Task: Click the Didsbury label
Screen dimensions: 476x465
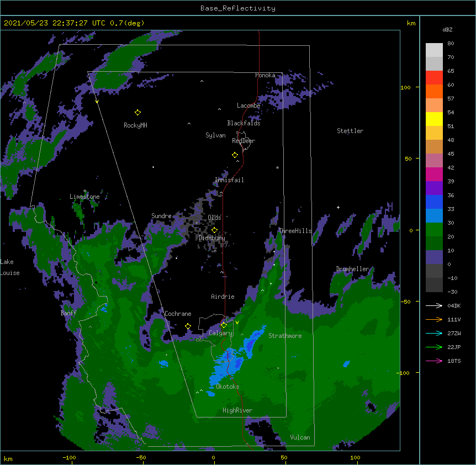Action: pos(212,238)
